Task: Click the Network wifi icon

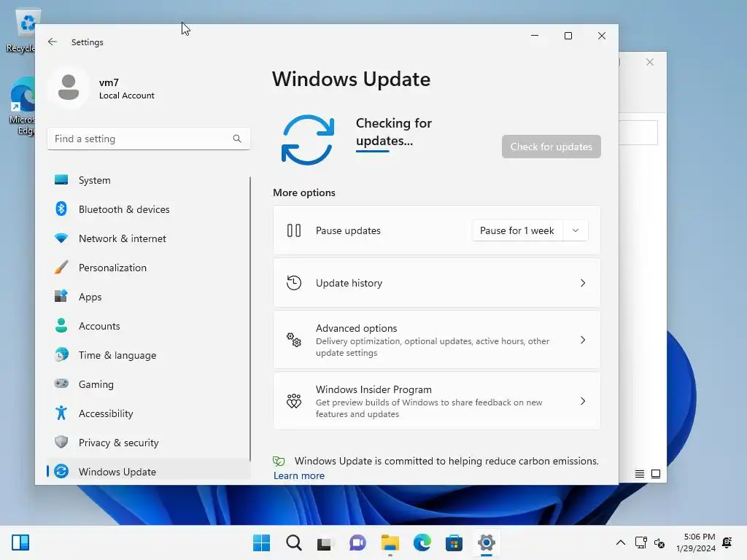Action: (61, 238)
